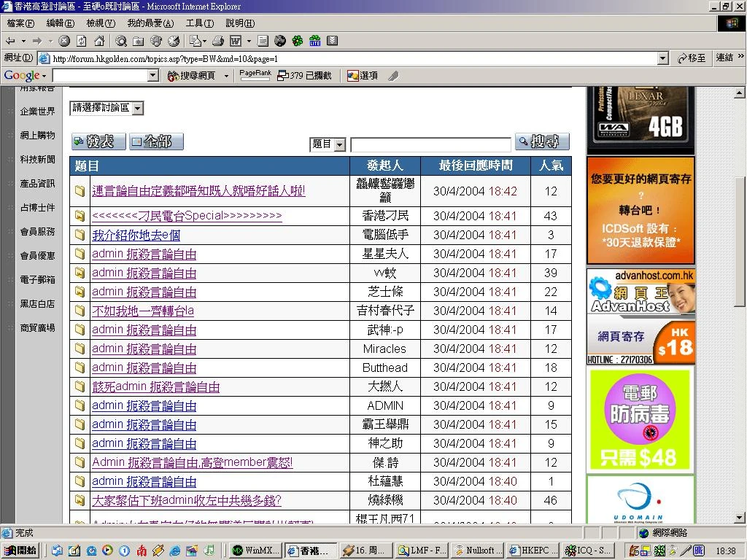Open the 檔案(F) menu
The width and height of the screenshot is (747, 560).
coord(20,23)
